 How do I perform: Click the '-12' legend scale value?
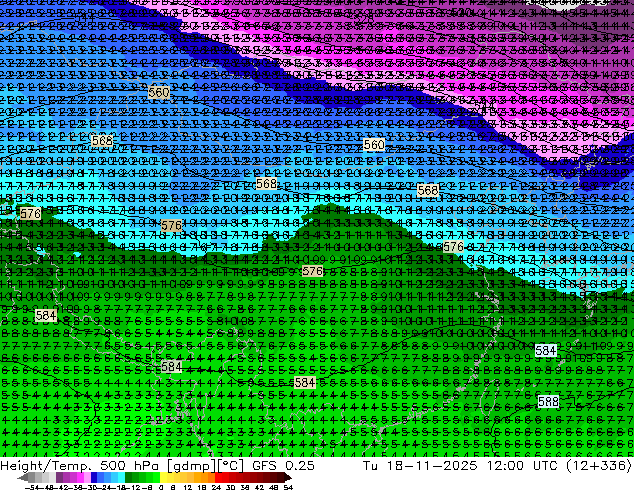pyautogui.click(x=133, y=488)
